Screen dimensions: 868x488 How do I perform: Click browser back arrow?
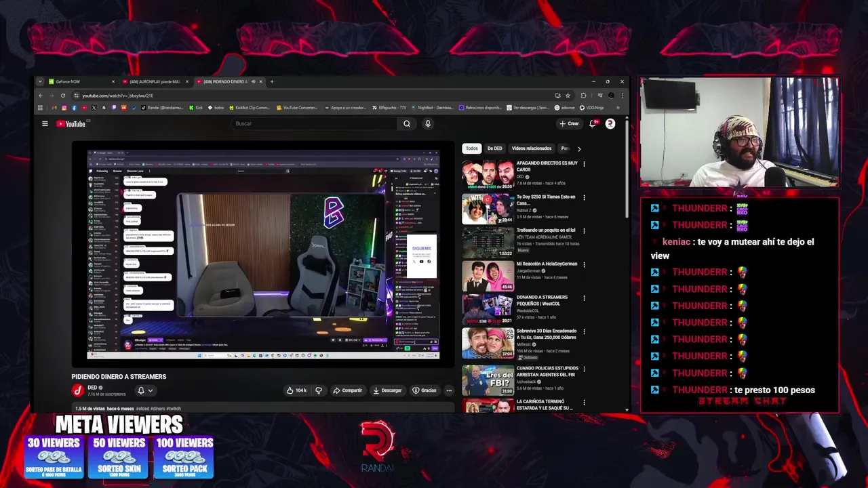[41, 96]
